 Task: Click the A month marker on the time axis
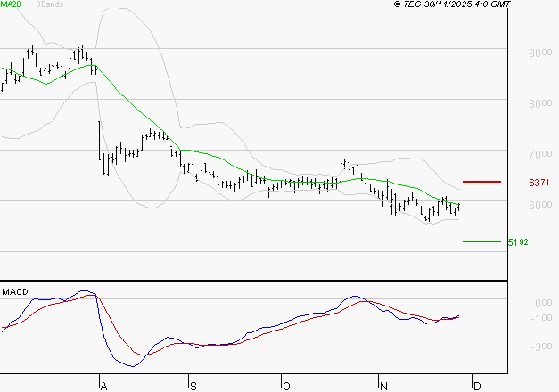(103, 387)
